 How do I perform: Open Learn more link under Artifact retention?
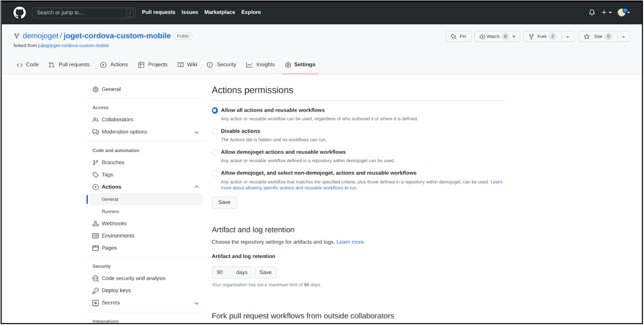[x=350, y=242]
